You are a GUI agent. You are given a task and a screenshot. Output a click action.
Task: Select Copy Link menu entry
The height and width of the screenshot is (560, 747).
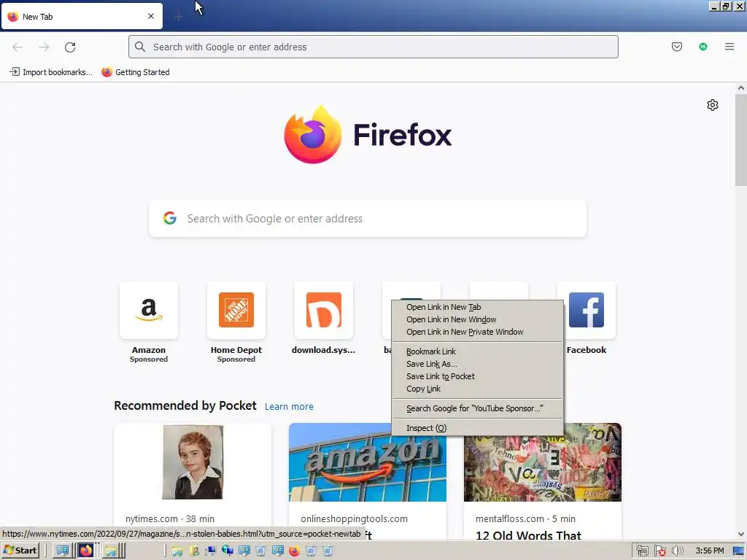477,389
